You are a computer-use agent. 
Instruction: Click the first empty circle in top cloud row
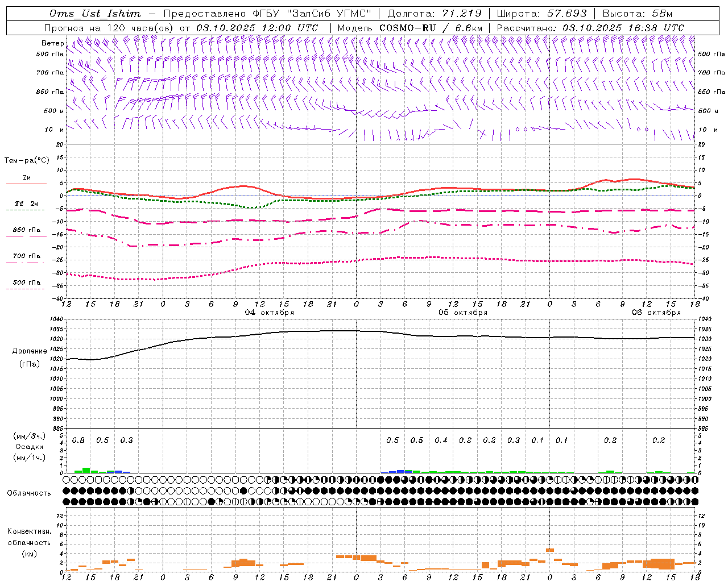click(x=67, y=480)
